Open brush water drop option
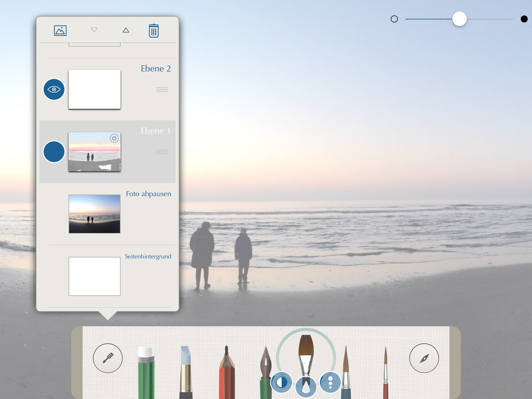 (306, 387)
